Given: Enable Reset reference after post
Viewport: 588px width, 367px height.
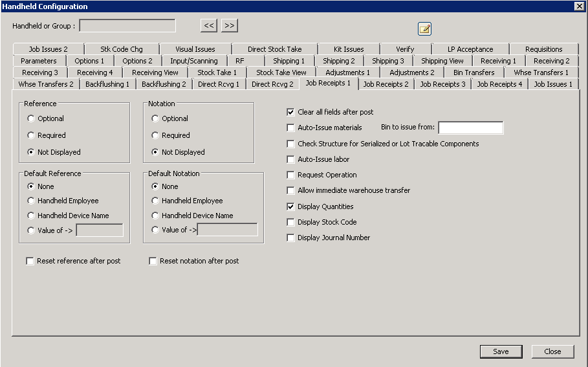Looking at the screenshot, I should click(30, 261).
